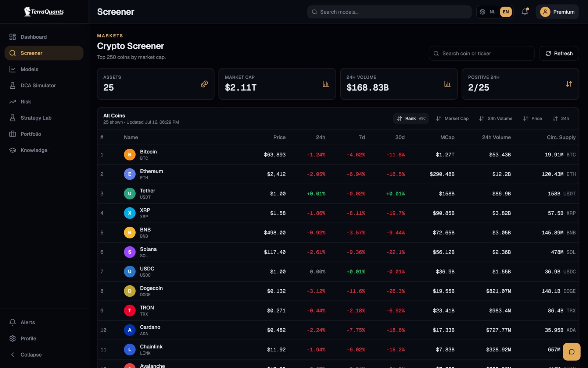Image resolution: width=588 pixels, height=368 pixels.
Task: Click Cardano price $0.482
Action: [276, 330]
